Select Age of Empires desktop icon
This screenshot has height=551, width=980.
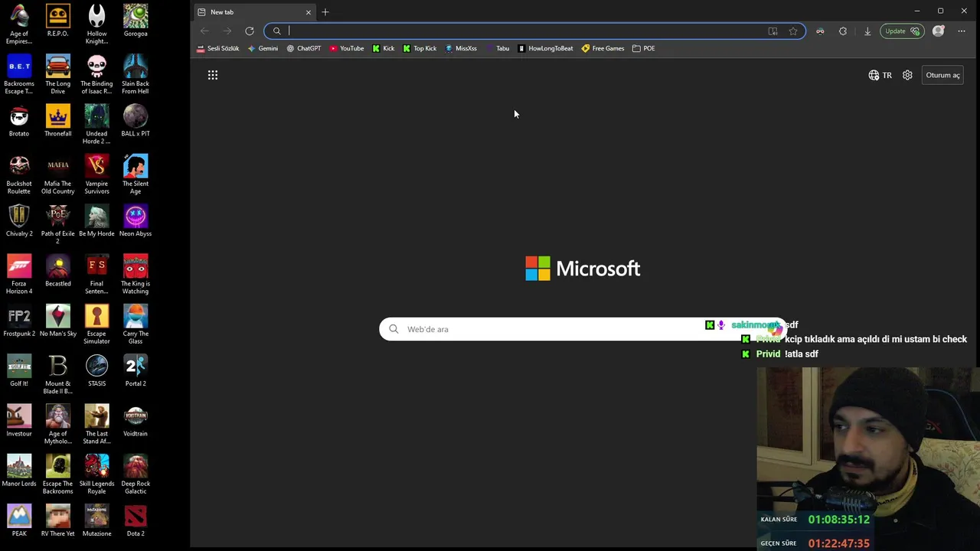(19, 24)
